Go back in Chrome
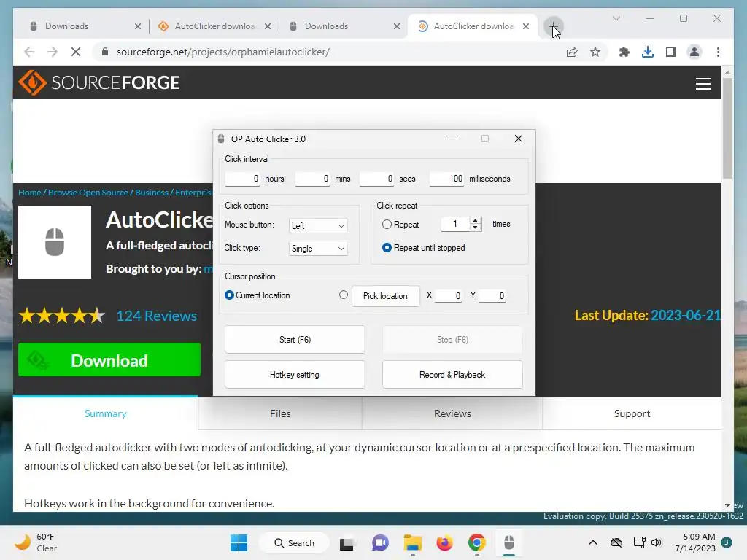 pyautogui.click(x=29, y=52)
